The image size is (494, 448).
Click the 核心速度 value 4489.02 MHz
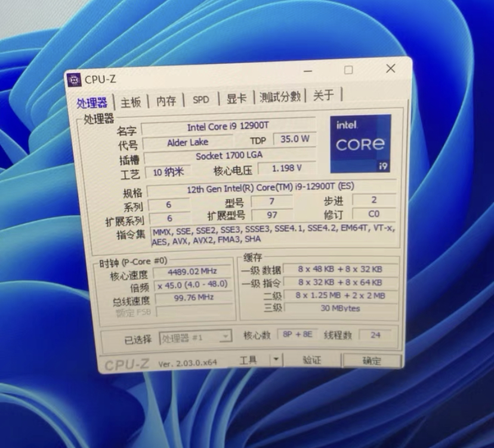(193, 272)
